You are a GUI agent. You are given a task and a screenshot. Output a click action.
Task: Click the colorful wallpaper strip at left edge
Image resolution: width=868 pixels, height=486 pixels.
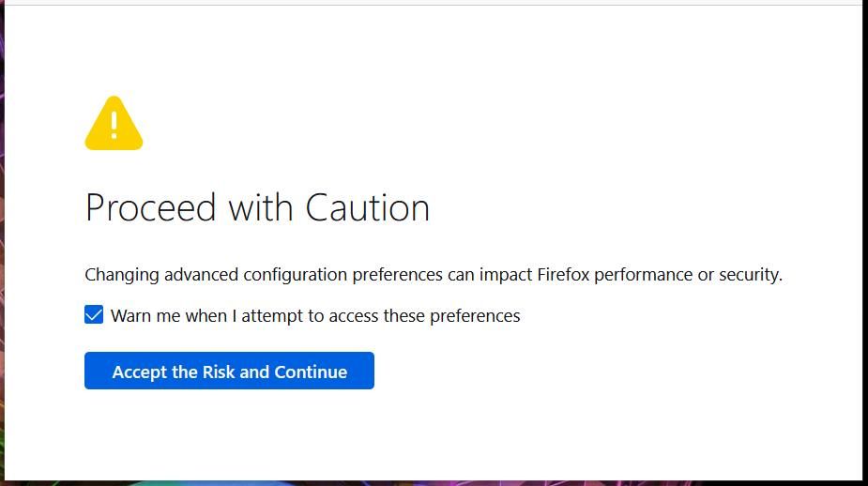tap(2, 281)
